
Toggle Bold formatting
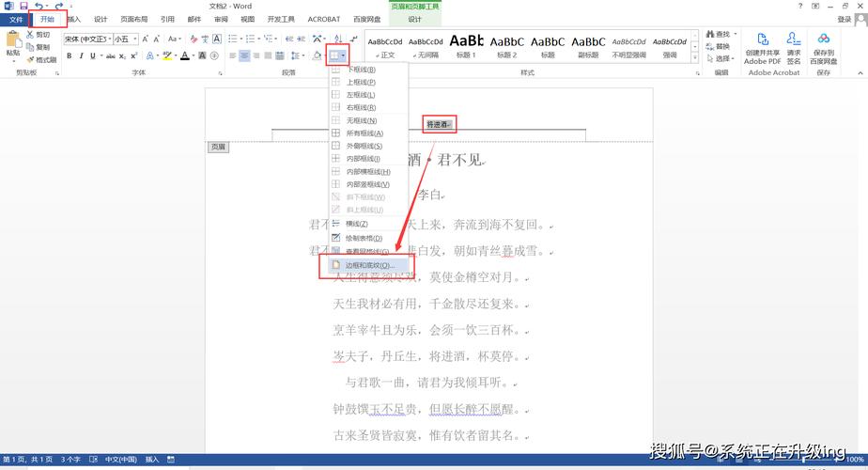70,55
